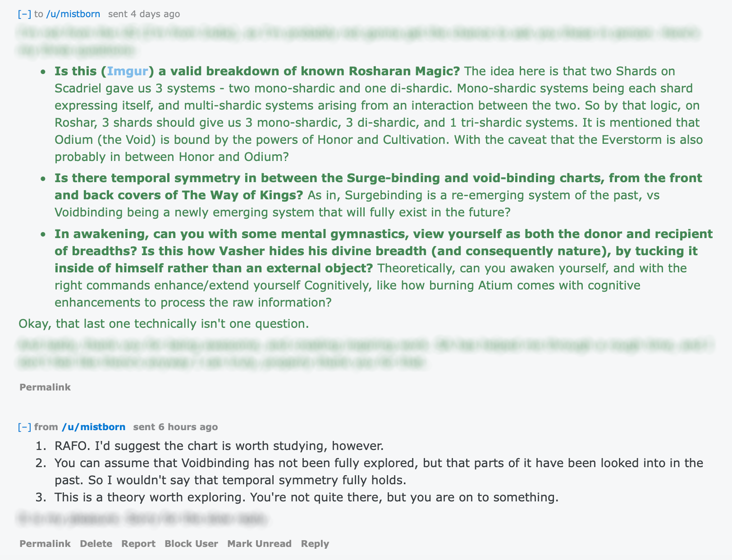
Task: Click the 'RAFO' first answer line
Action: 219,446
